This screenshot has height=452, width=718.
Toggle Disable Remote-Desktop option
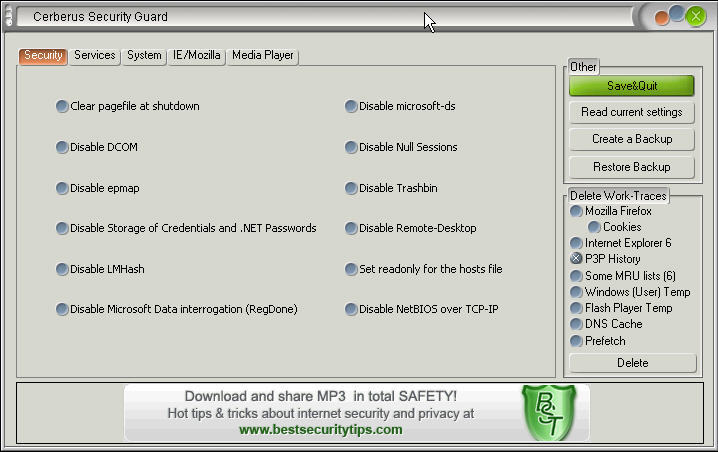351,228
